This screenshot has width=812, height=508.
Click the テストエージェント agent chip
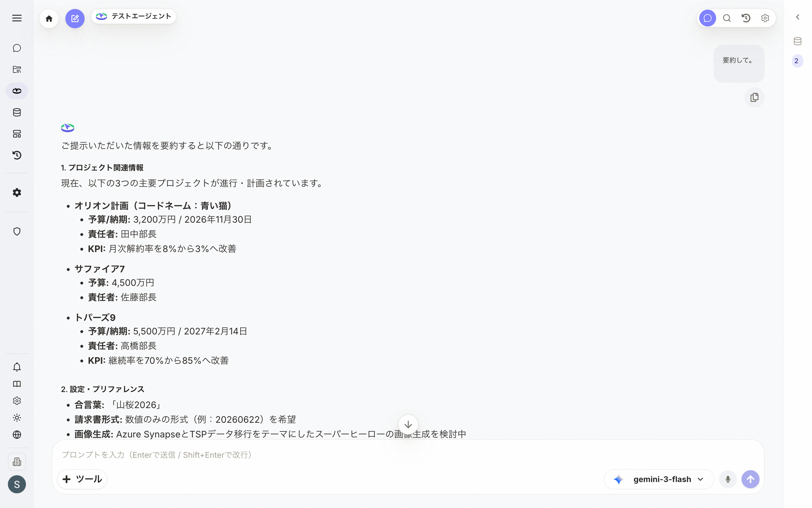pyautogui.click(x=134, y=16)
